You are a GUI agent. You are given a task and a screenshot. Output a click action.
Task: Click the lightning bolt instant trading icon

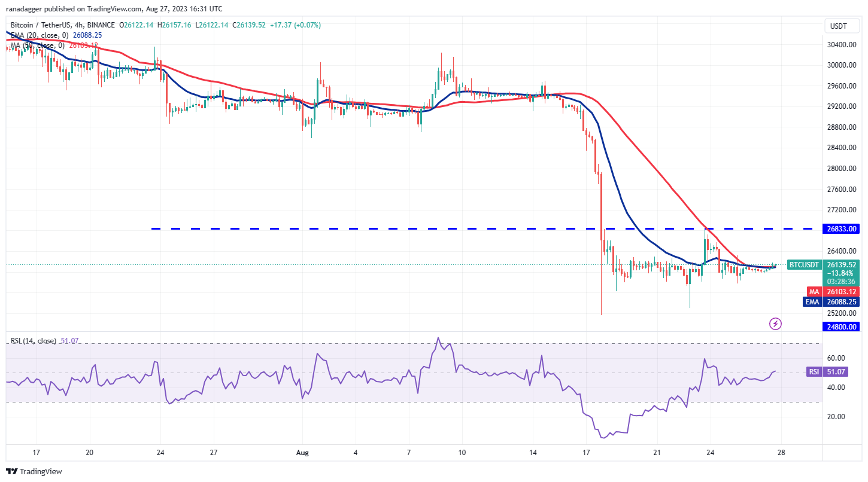(775, 324)
